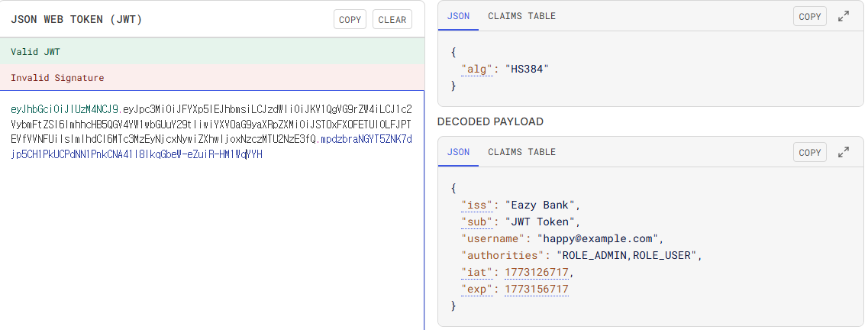Click the ROLE_ADMIN,ROLE_USER authorities value
Screen dimensions: 868x330
[x=625, y=256]
